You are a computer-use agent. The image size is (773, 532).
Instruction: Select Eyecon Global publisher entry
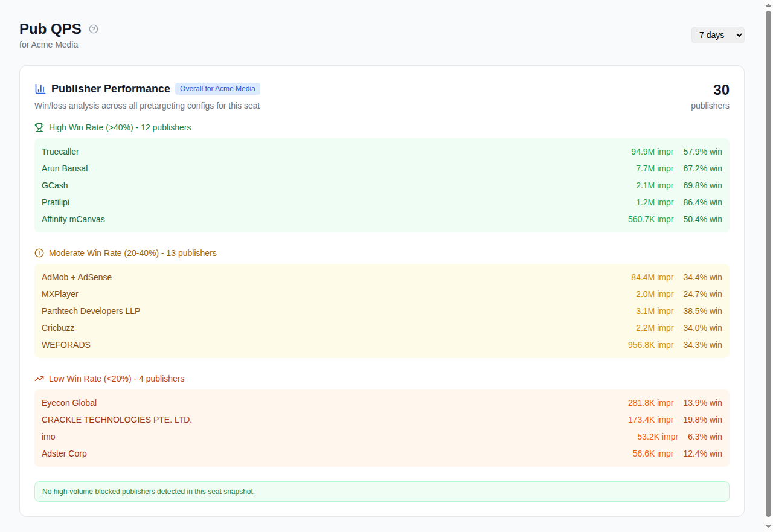(x=69, y=403)
